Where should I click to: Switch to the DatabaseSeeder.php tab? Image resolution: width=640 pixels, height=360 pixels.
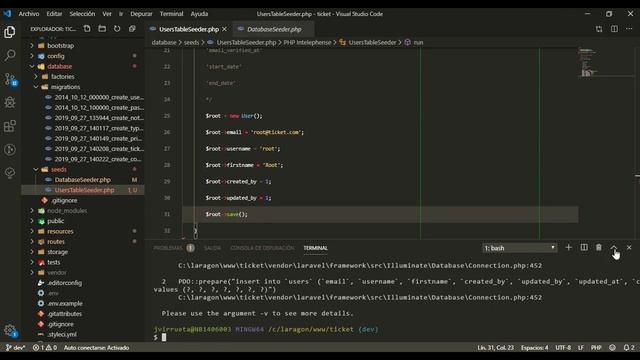pyautogui.click(x=274, y=29)
